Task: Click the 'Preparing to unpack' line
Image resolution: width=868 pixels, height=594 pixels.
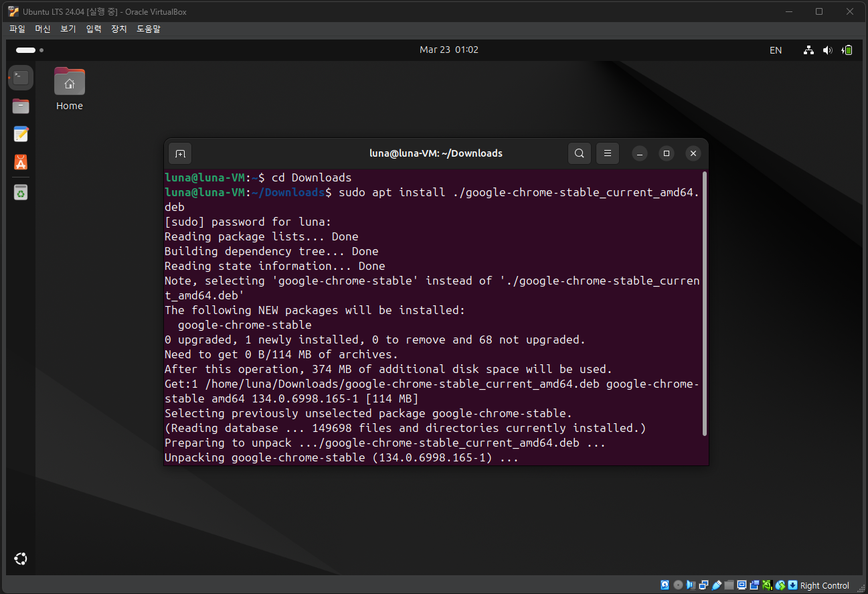Action: click(x=385, y=443)
